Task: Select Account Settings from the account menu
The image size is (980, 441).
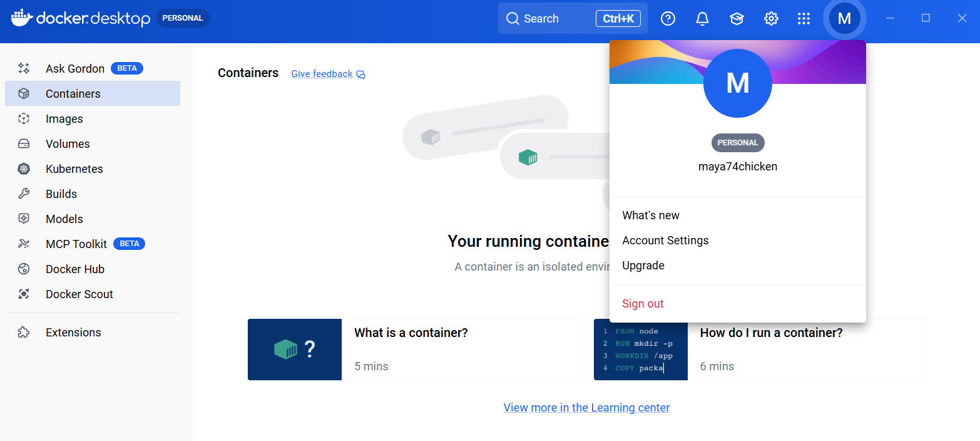Action: 665,241
